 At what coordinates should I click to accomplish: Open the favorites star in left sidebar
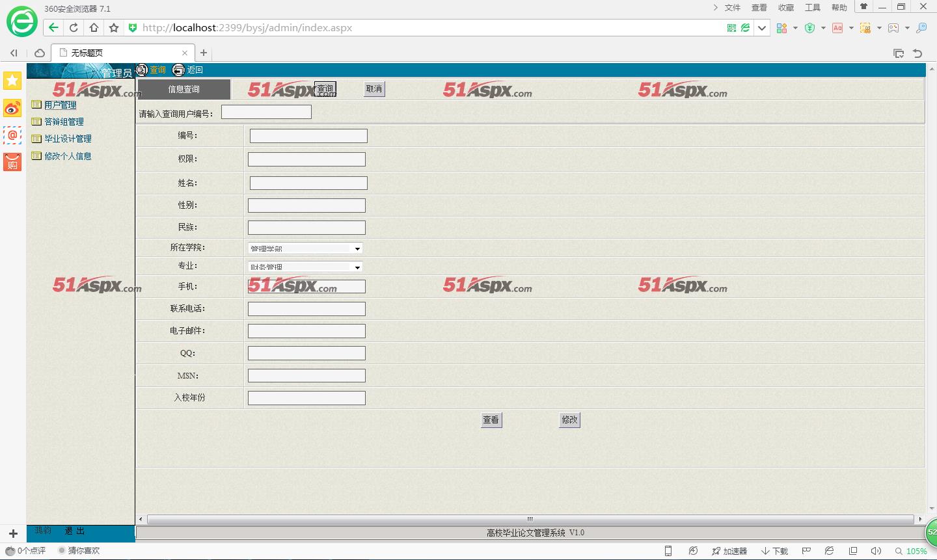tap(12, 81)
